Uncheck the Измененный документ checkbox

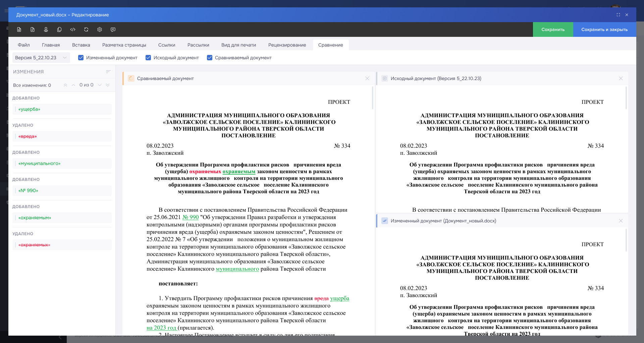pyautogui.click(x=81, y=58)
